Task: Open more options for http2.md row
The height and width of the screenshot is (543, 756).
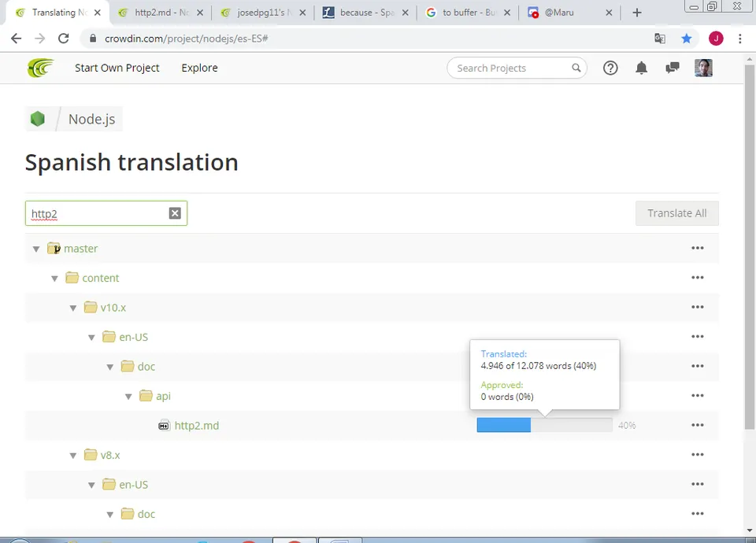Action: point(698,425)
